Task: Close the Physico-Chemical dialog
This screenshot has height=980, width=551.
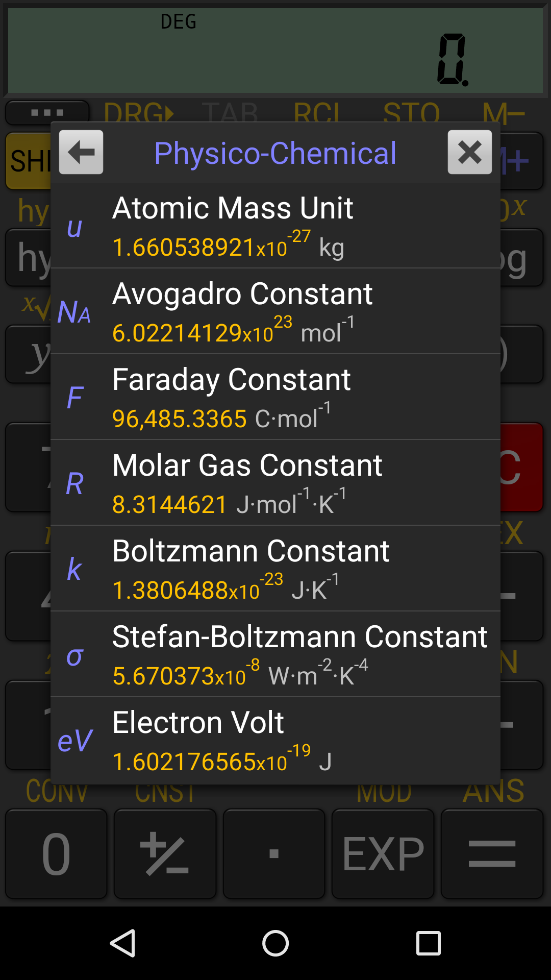Action: (469, 152)
